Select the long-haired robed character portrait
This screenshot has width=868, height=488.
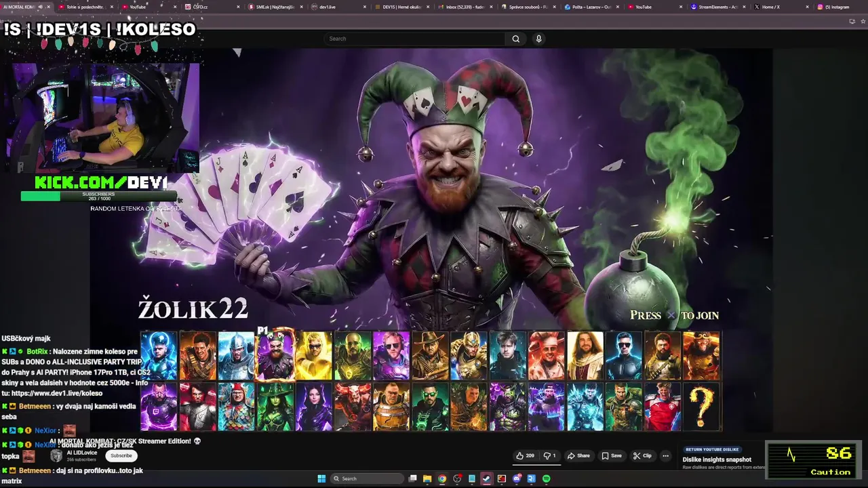click(x=585, y=355)
